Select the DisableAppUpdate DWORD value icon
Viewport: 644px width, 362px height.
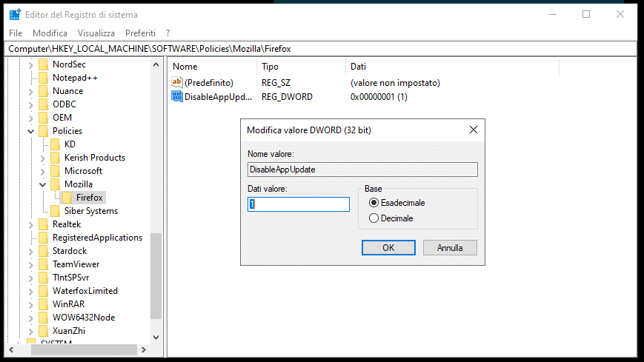(177, 96)
